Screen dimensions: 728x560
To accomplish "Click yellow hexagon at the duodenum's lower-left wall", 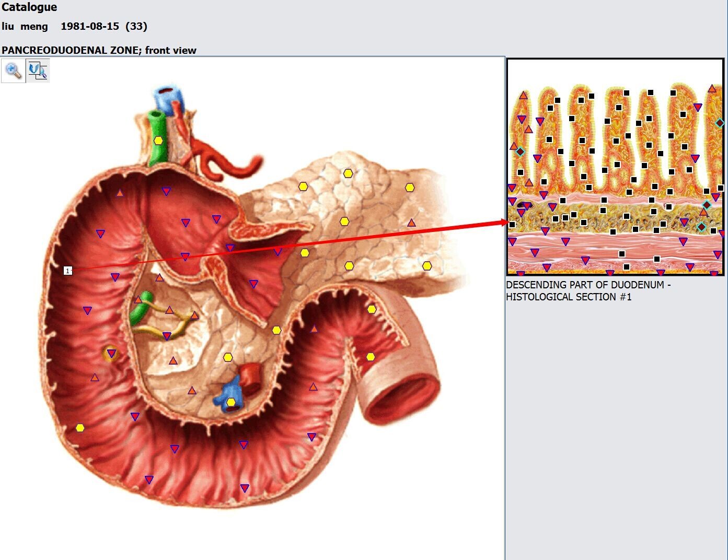I will point(80,428).
